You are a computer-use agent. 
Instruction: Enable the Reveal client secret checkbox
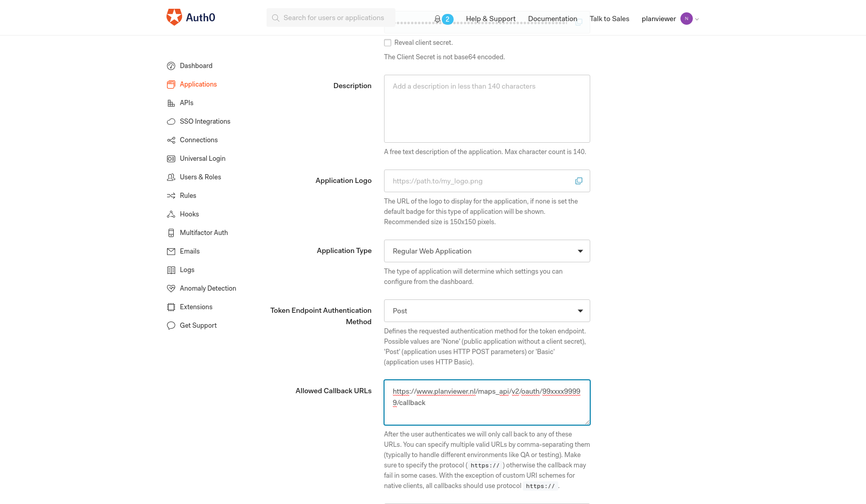pyautogui.click(x=388, y=42)
